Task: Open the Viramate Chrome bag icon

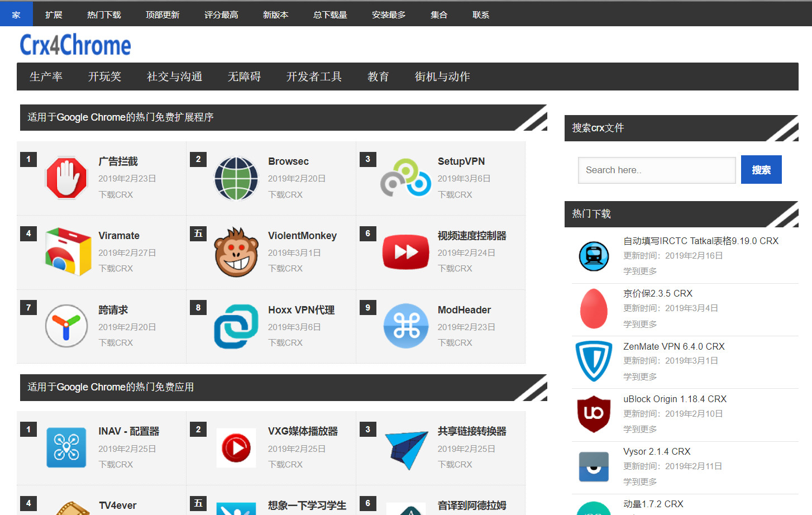Action: pos(68,252)
